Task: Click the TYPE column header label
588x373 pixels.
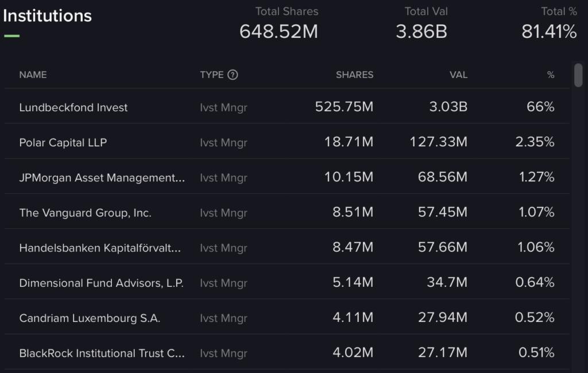Action: pos(211,75)
